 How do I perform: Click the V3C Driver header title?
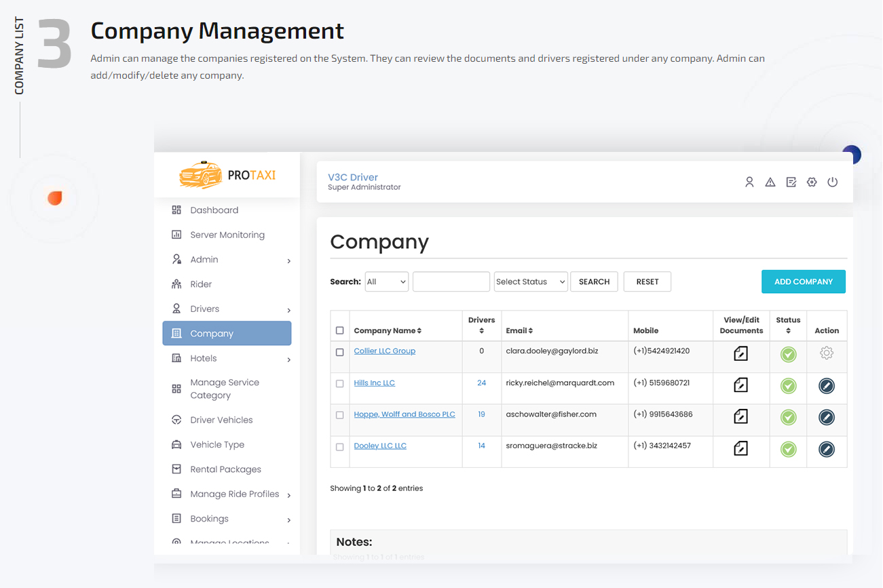pos(353,178)
